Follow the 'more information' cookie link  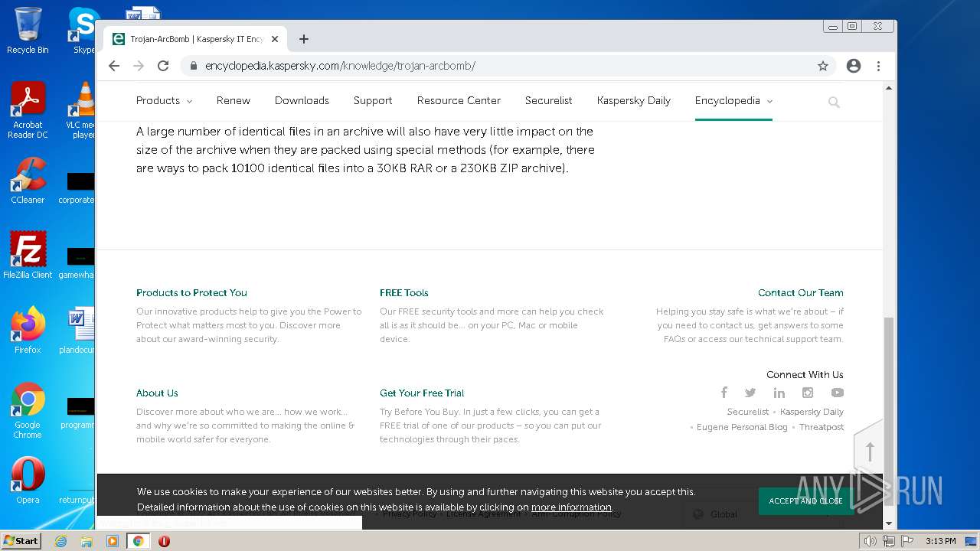571,507
